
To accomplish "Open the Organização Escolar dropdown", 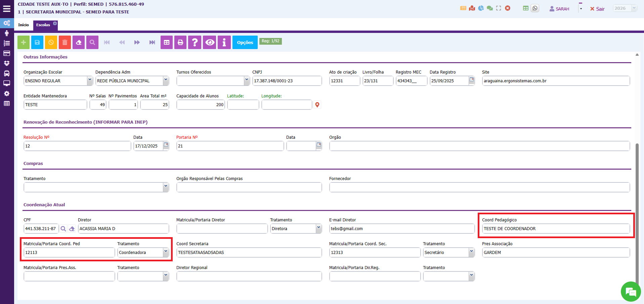I will pos(90,81).
